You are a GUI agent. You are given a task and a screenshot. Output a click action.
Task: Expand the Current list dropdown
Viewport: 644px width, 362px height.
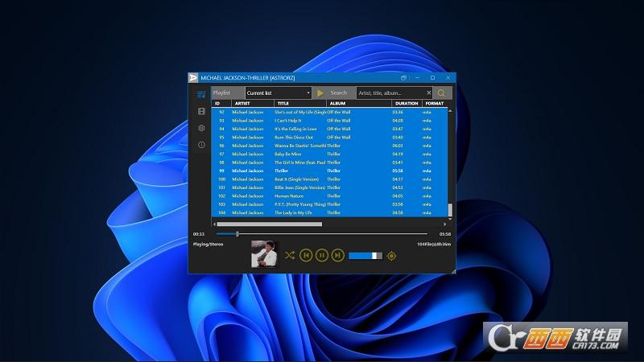[x=278, y=93]
